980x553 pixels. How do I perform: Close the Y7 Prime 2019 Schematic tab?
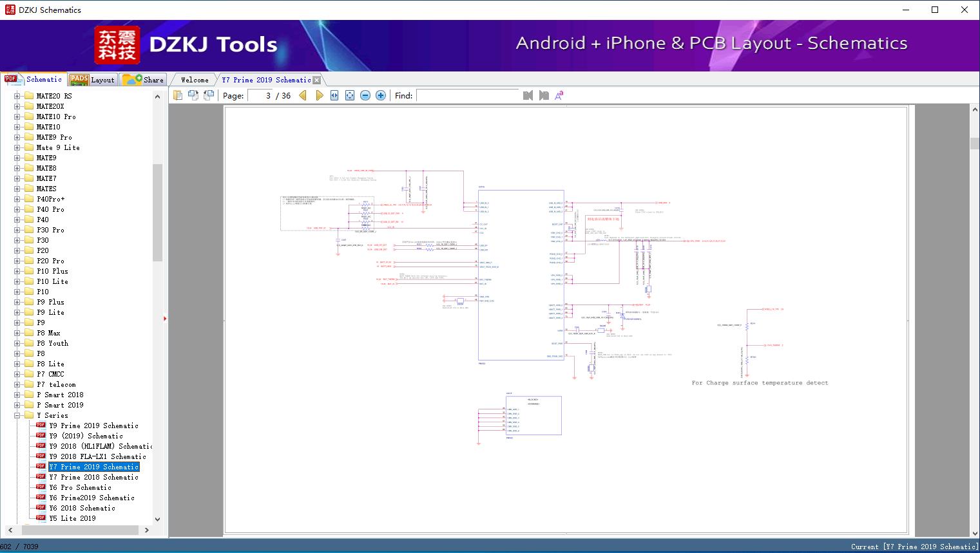316,80
